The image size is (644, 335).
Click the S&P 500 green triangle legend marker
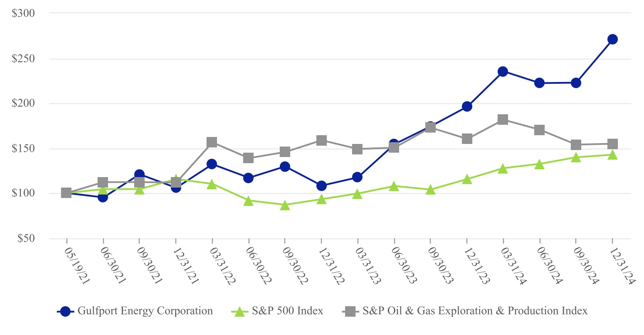[238, 311]
